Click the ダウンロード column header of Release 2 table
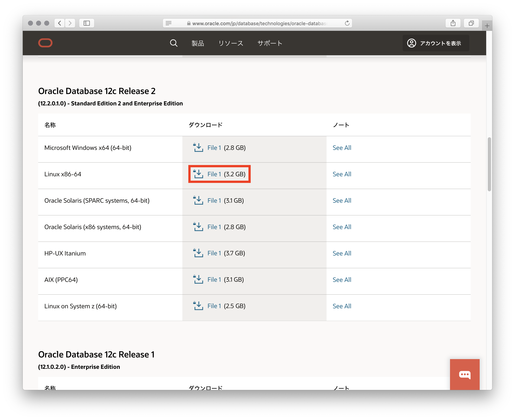The height and width of the screenshot is (420, 515). point(205,125)
